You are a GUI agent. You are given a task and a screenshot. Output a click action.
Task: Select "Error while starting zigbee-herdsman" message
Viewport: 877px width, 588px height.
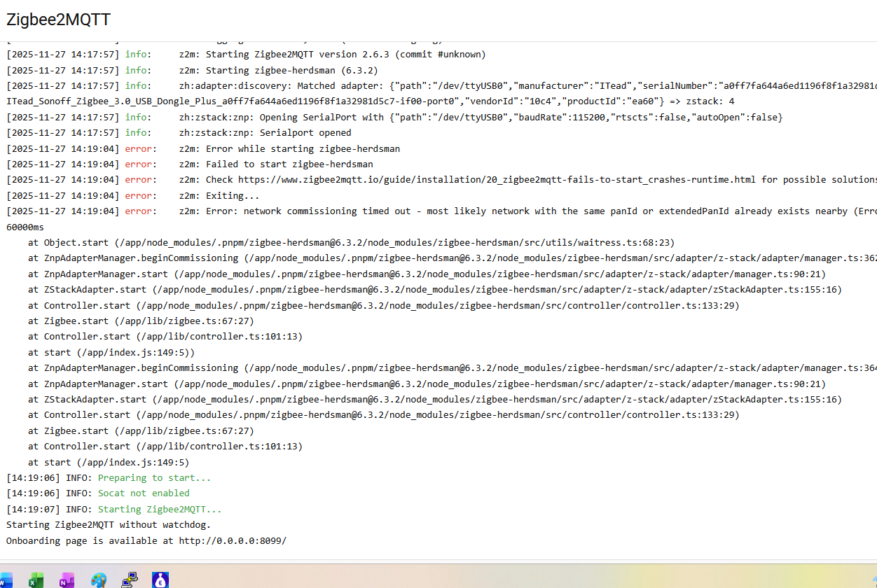(x=303, y=149)
